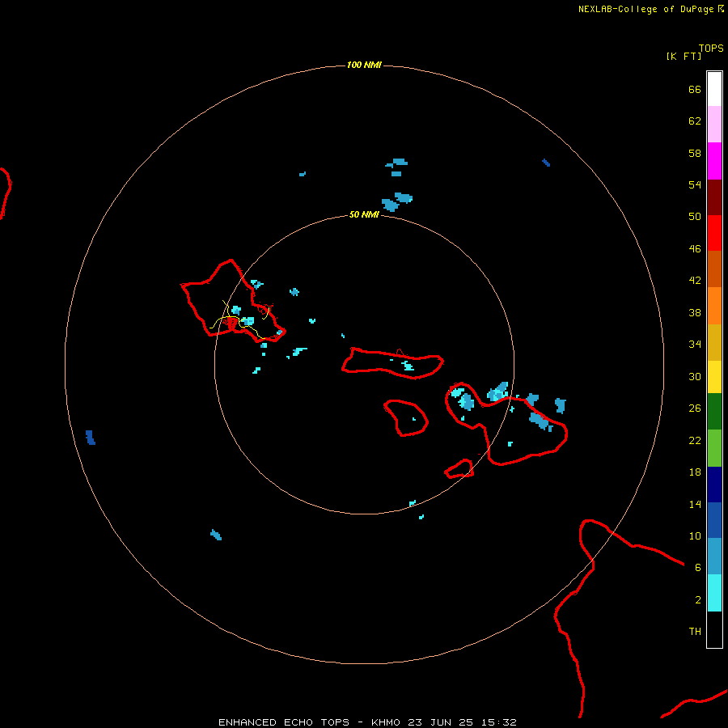Click the dark green 26 kft swatch
The width and height of the screenshot is (728, 728).
click(x=714, y=412)
